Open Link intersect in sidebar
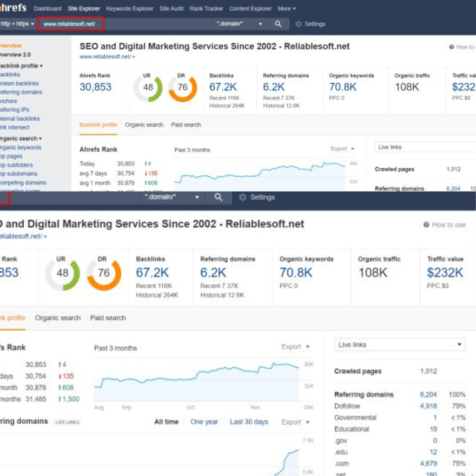The width and height of the screenshot is (476, 476). tap(15, 127)
